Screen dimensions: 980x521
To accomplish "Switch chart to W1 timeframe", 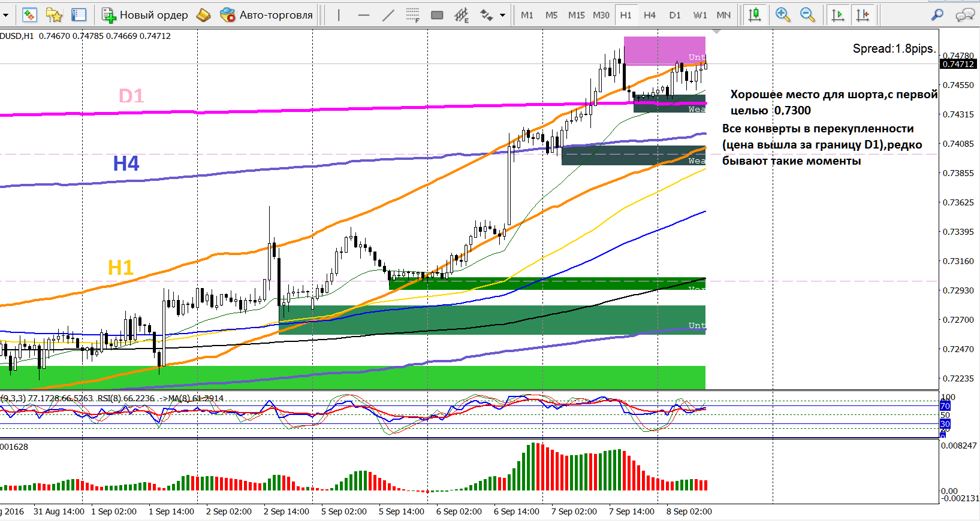I will (x=700, y=15).
